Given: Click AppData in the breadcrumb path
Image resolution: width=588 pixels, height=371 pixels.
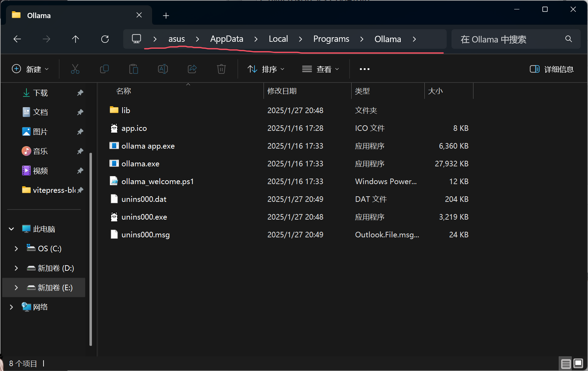Looking at the screenshot, I should tap(227, 39).
